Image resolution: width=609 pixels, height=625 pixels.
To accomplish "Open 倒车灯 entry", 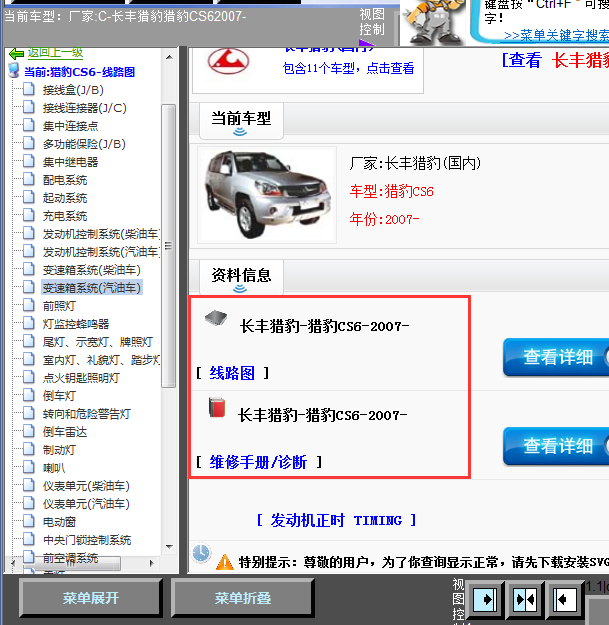I will point(59,396).
